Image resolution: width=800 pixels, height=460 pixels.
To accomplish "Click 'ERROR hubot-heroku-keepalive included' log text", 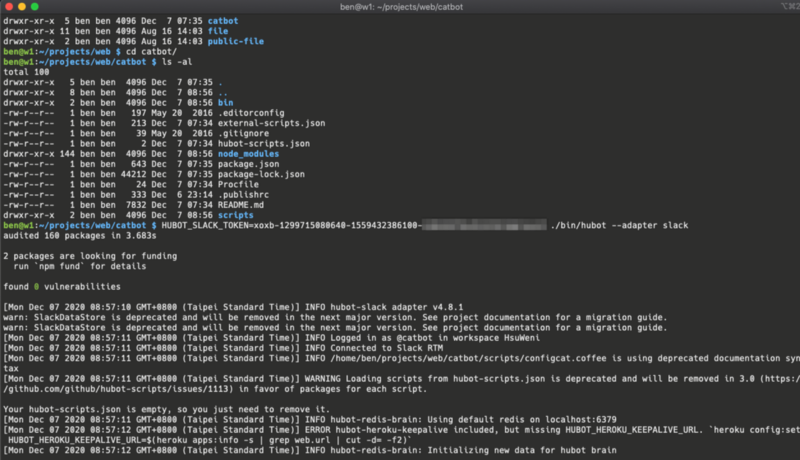I will [x=404, y=429].
